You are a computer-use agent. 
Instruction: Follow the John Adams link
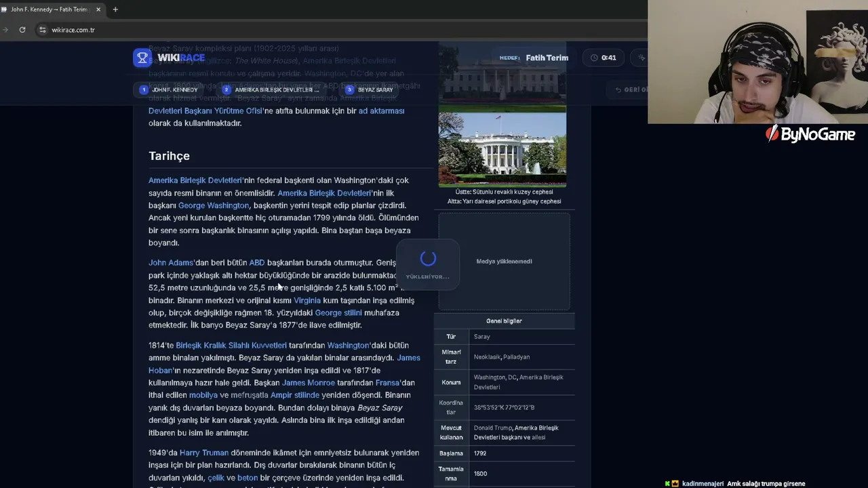[171, 262]
